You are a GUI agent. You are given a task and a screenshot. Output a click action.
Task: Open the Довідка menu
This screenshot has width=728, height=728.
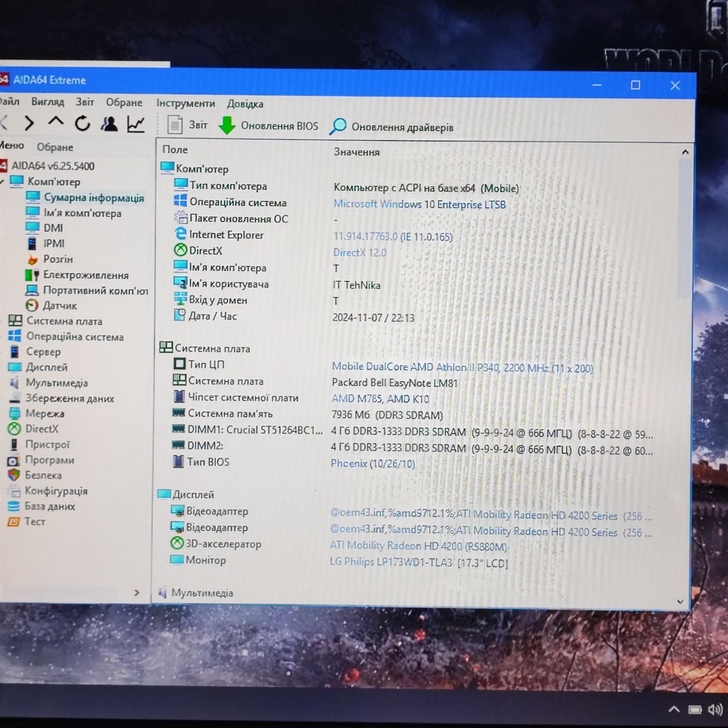[245, 104]
